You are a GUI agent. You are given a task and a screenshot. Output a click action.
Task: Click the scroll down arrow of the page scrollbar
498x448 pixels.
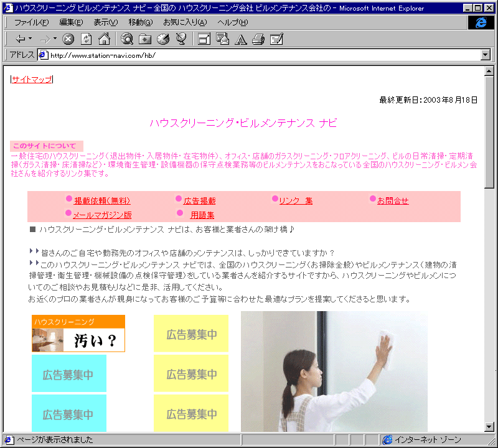[x=489, y=427]
